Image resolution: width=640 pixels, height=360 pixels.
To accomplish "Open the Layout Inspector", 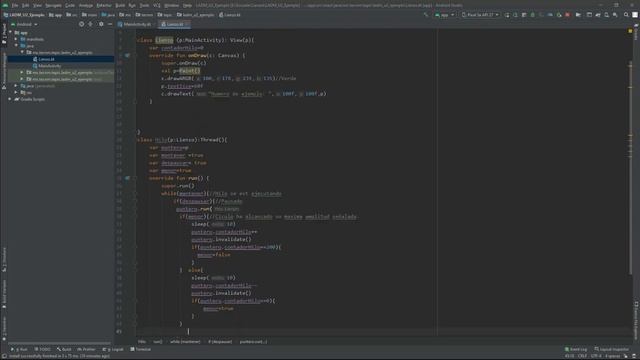I will (x=612, y=349).
